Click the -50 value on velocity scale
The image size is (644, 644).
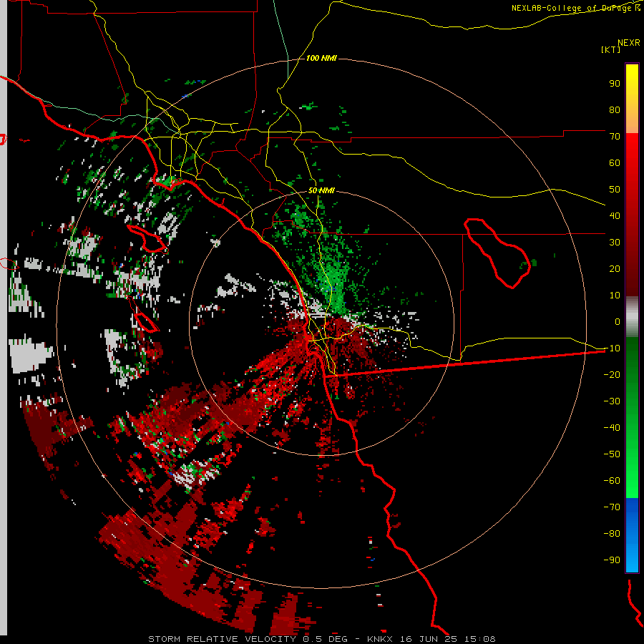click(612, 454)
